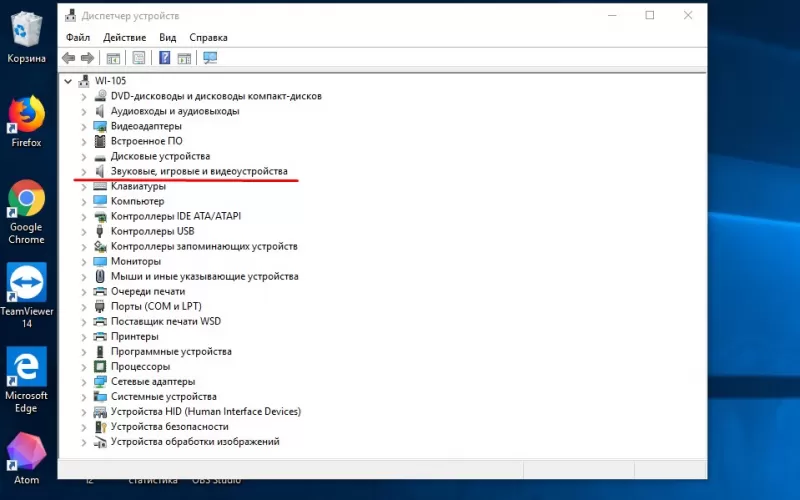Click the blue Help toolbar icon
Viewport: 800px width, 500px height.
[164, 58]
